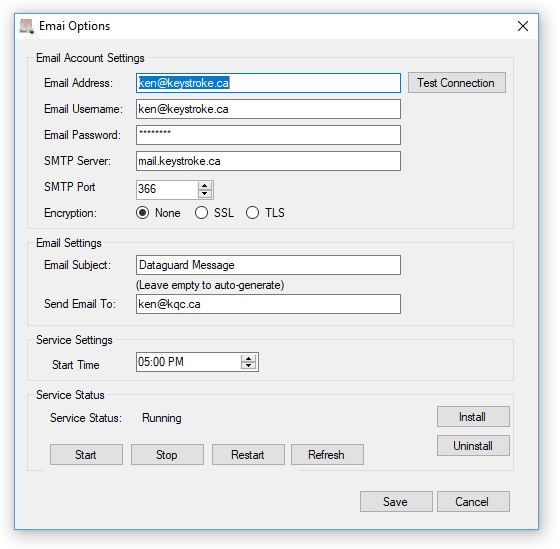Uninstall the service
560x549 pixels.
click(473, 445)
